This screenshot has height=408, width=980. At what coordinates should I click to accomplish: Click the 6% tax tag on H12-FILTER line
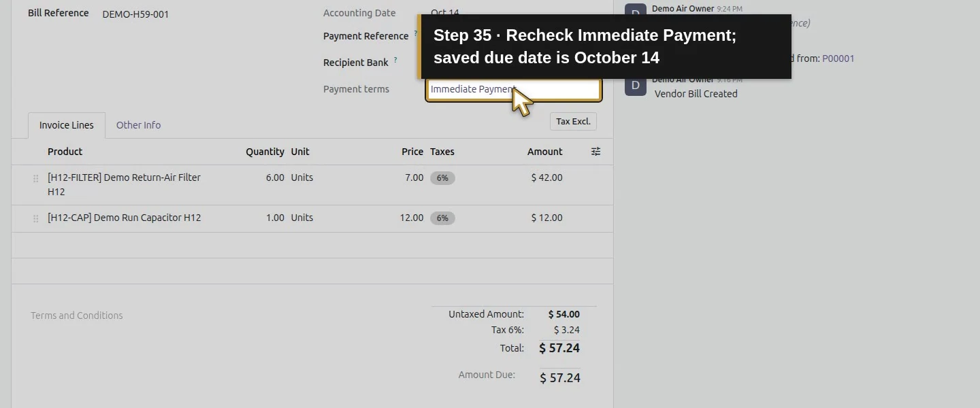442,178
